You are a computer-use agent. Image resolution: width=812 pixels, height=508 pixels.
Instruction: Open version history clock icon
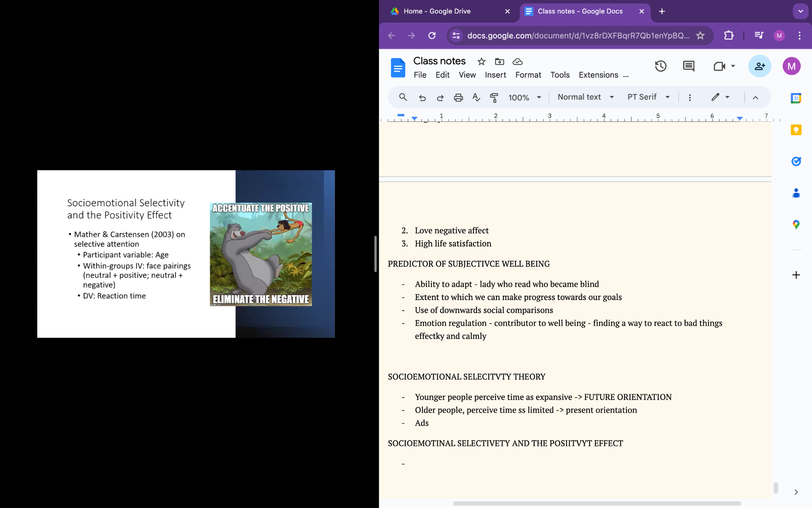(x=660, y=66)
